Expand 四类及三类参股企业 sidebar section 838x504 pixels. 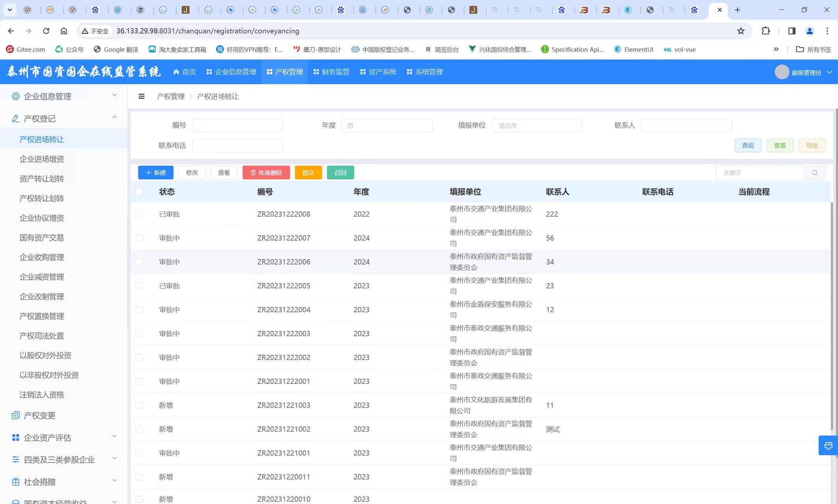[63, 460]
